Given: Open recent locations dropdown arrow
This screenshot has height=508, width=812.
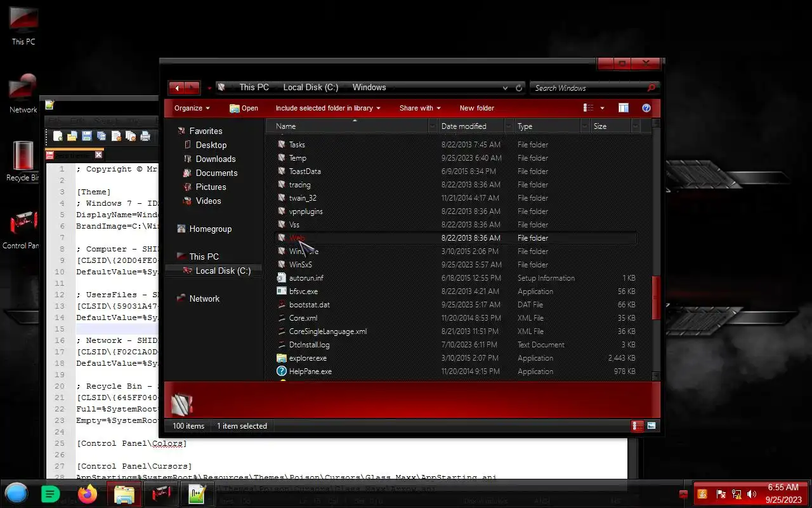Looking at the screenshot, I should point(209,89).
